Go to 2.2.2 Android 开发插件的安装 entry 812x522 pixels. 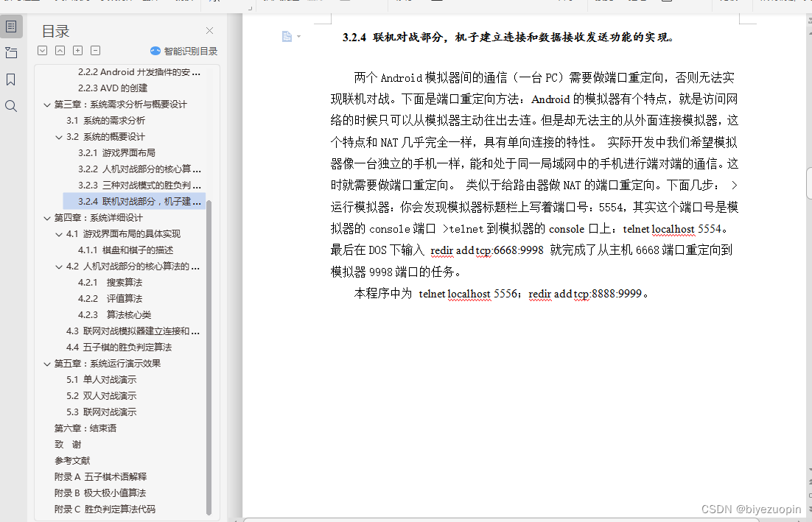pos(139,72)
